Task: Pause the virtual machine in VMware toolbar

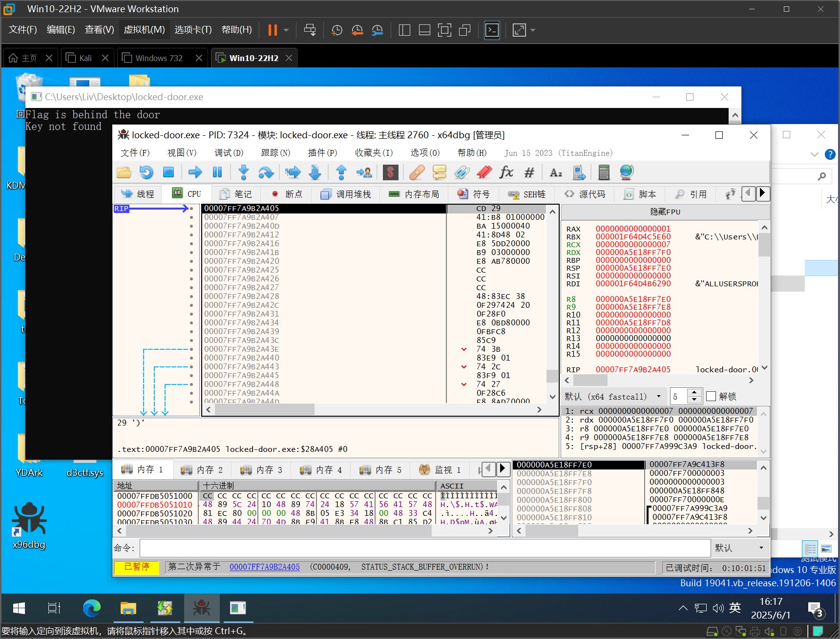Action: (273, 30)
